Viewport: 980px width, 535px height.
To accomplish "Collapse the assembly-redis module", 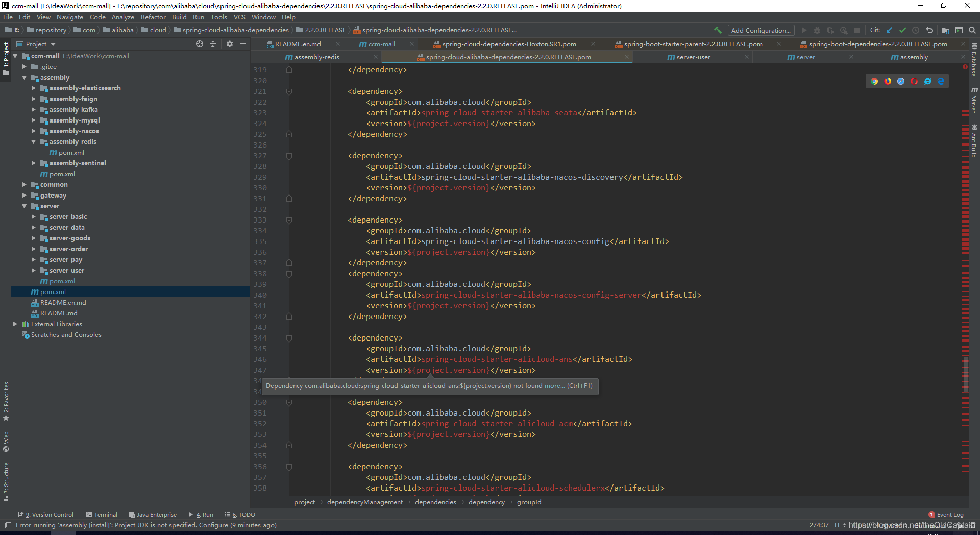I will point(34,142).
